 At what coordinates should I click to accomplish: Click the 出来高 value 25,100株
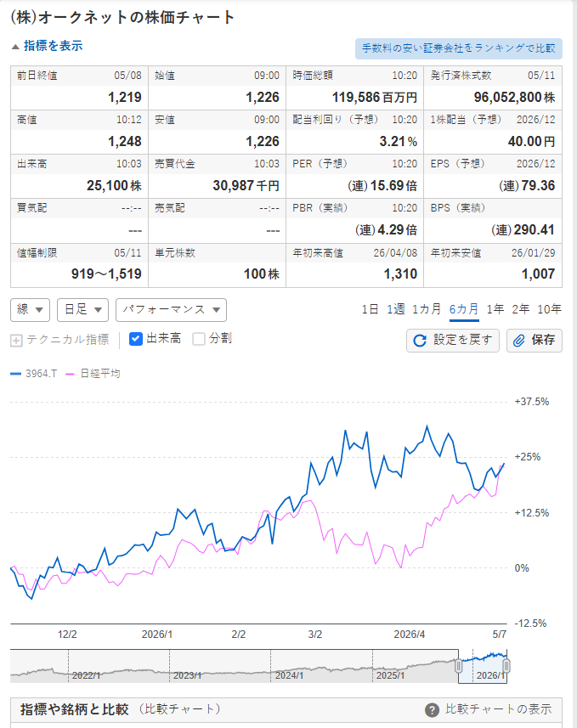(114, 186)
